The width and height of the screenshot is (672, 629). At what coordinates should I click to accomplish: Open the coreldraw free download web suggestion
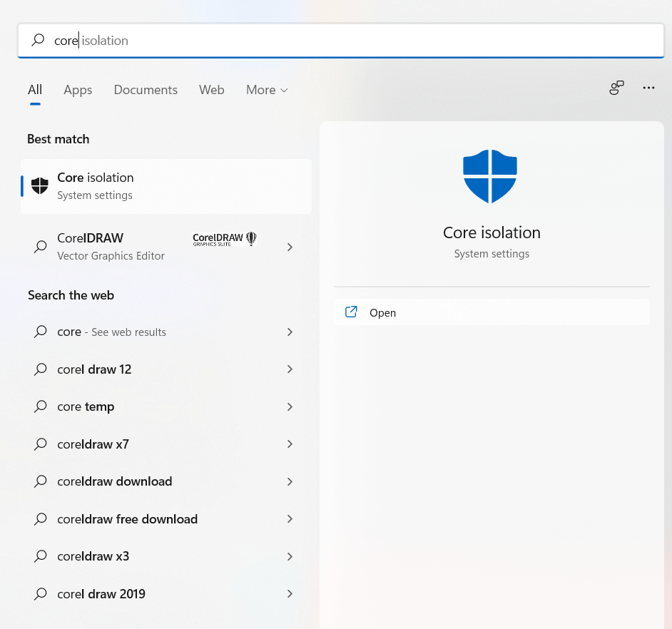pos(127,519)
